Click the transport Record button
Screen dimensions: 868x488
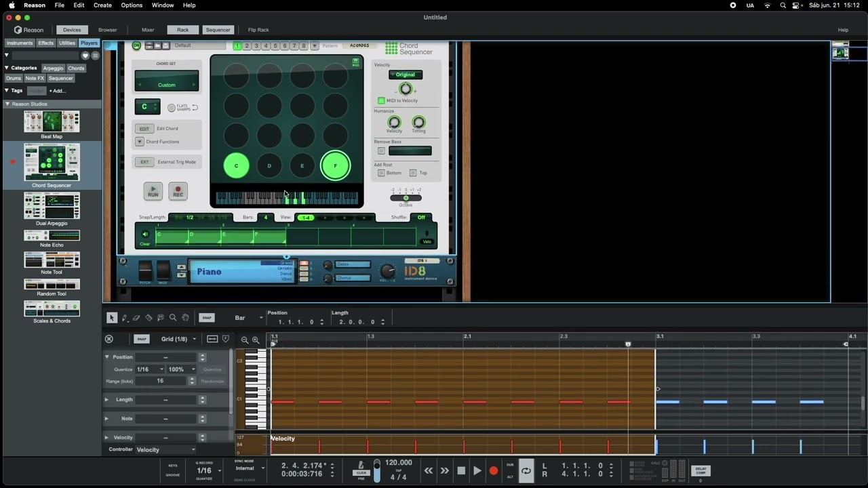[x=494, y=470]
